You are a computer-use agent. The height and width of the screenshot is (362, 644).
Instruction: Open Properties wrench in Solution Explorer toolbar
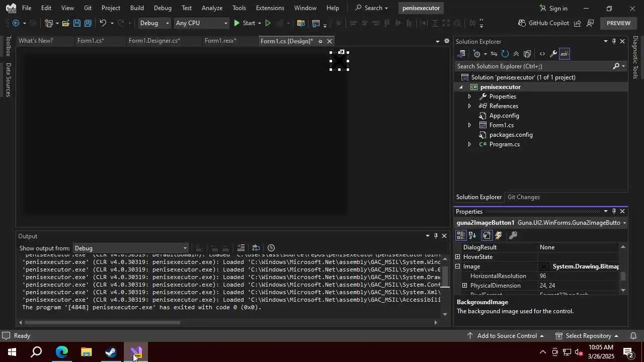pos(553,54)
